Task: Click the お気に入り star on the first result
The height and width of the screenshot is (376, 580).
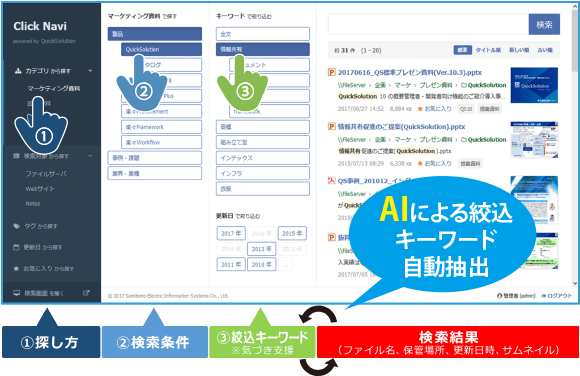Action: point(420,109)
